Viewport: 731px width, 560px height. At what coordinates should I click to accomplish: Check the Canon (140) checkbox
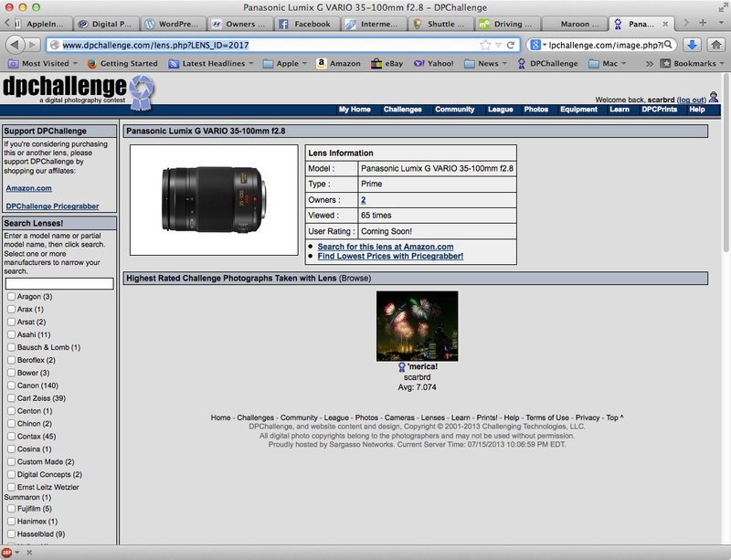point(11,386)
